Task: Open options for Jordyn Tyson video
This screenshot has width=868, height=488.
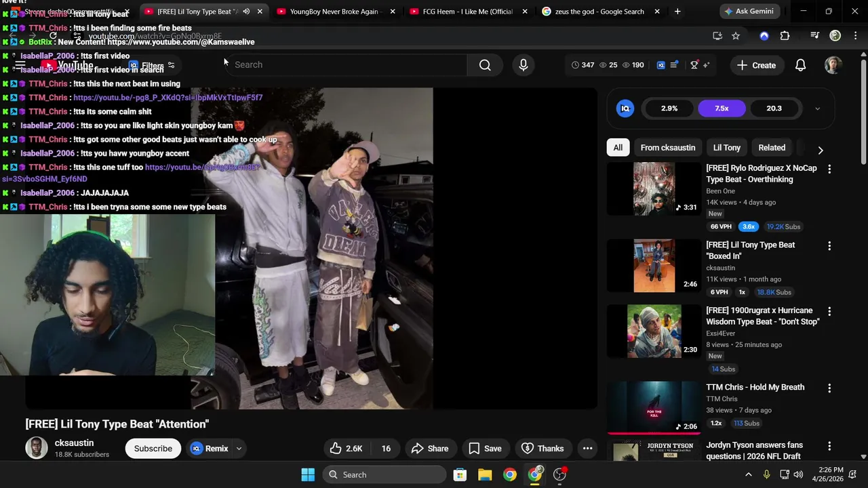Action: pos(829,446)
